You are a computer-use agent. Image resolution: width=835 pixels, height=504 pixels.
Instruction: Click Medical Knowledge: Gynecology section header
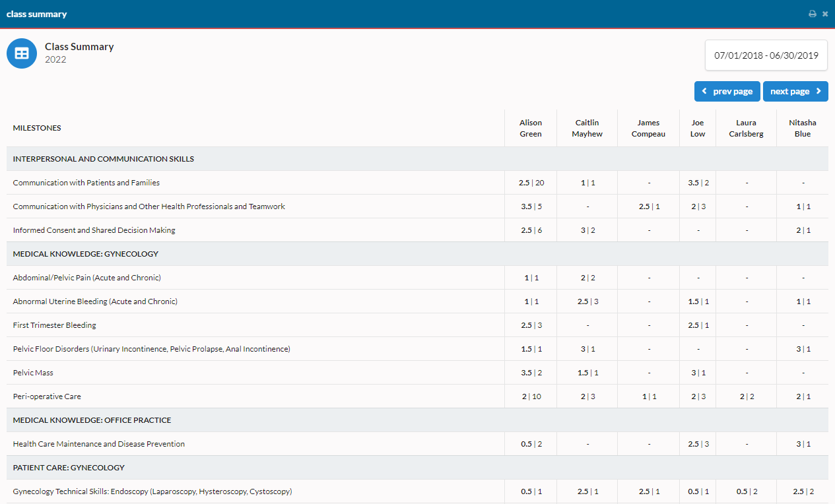pyautogui.click(x=86, y=254)
